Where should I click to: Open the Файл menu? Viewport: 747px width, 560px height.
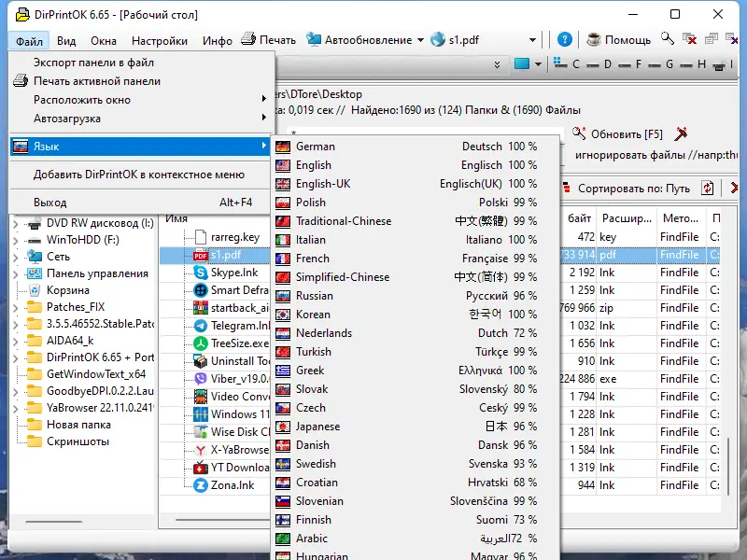coord(29,41)
